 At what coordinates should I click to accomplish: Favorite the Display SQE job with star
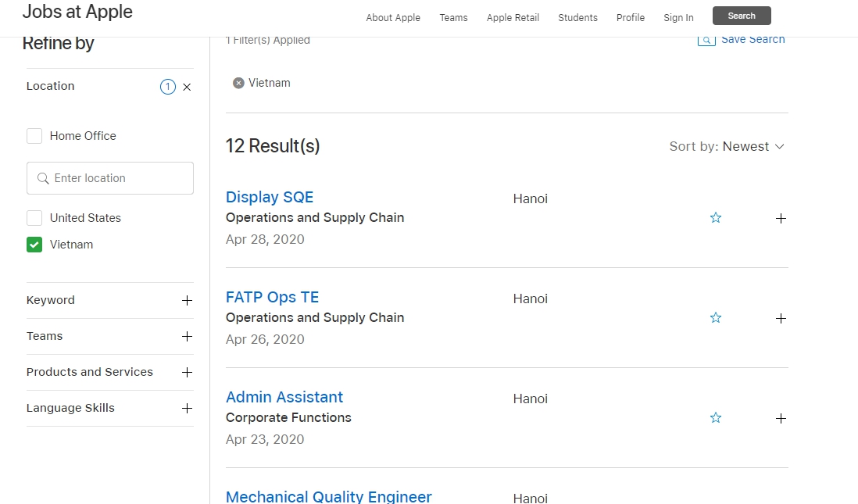[715, 218]
